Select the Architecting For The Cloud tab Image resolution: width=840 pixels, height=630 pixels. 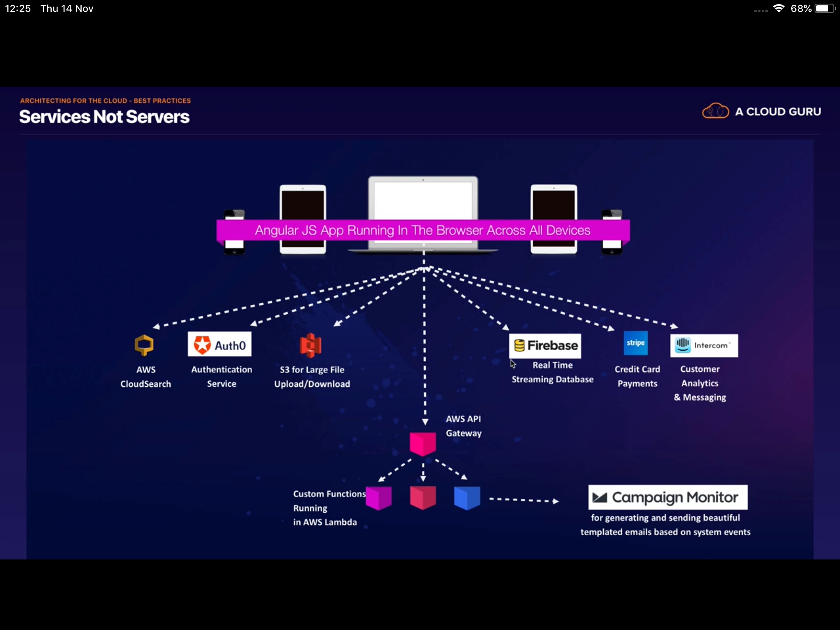tap(105, 100)
